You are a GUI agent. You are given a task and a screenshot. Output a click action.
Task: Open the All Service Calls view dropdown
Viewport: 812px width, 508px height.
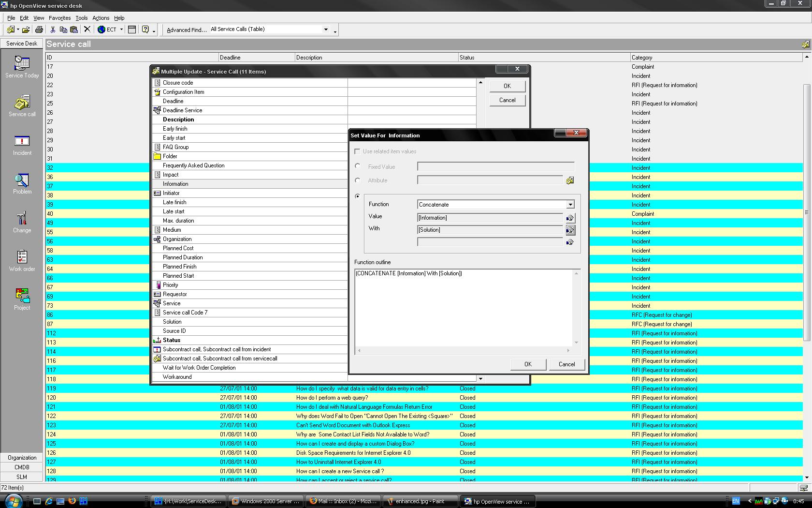click(326, 30)
